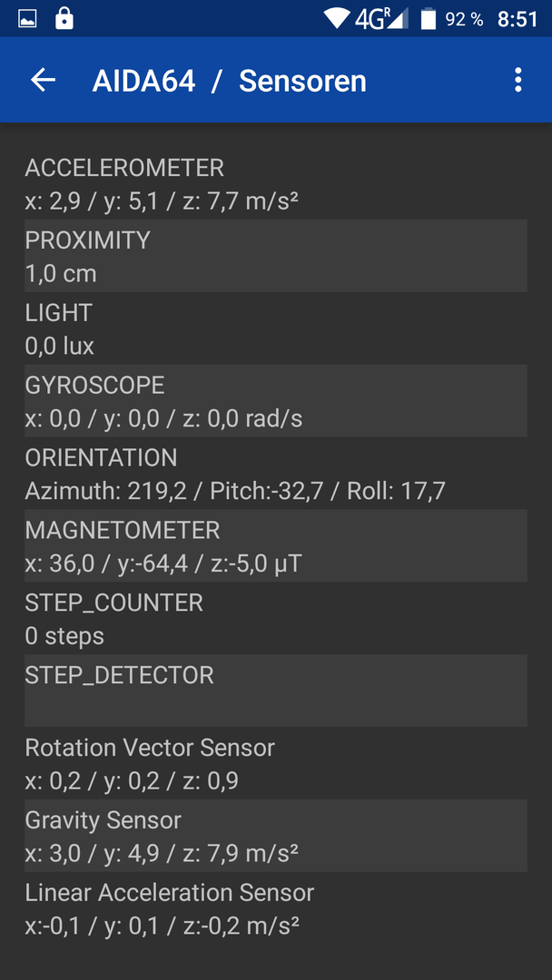The width and height of the screenshot is (552, 980).
Task: Tap the back arrow icon
Action: click(44, 80)
